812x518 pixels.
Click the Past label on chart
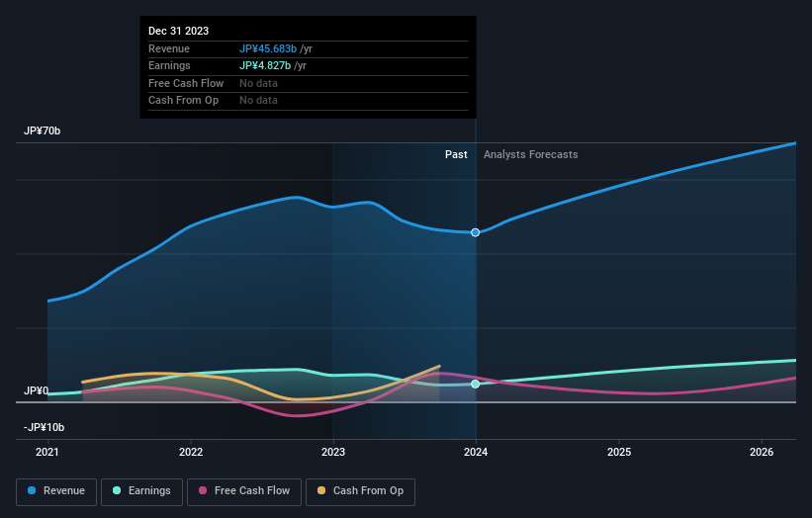tap(456, 155)
